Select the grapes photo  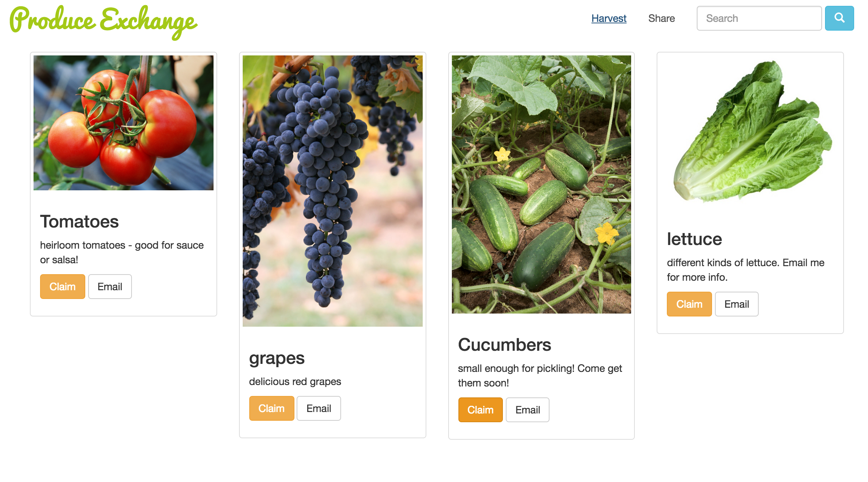(x=333, y=191)
